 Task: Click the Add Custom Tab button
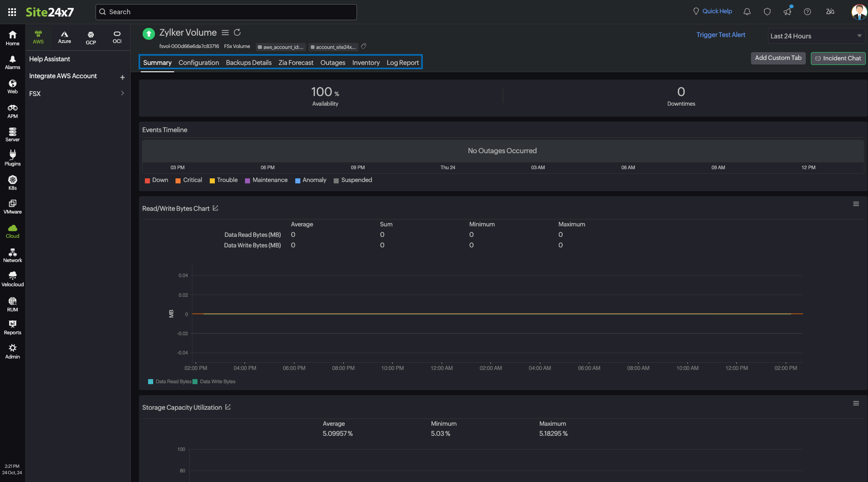click(x=778, y=58)
